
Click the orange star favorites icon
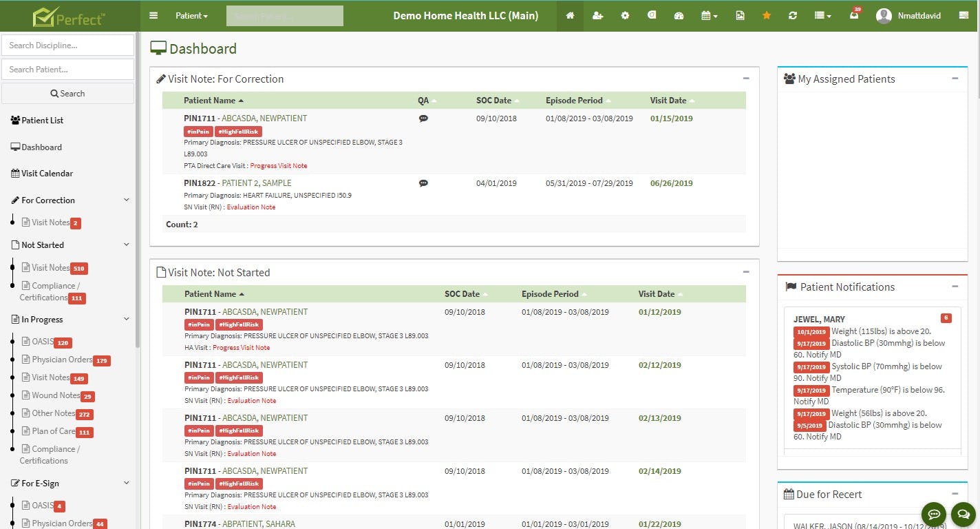click(767, 15)
